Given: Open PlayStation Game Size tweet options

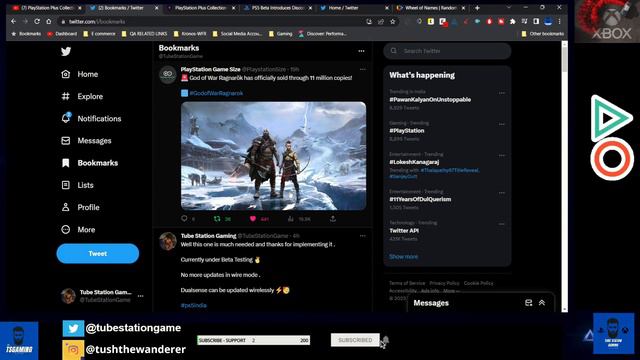Looking at the screenshot, I should click(362, 69).
